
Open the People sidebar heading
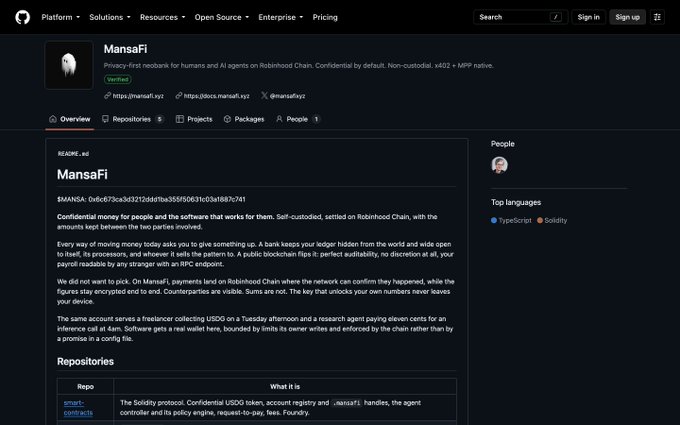503,144
